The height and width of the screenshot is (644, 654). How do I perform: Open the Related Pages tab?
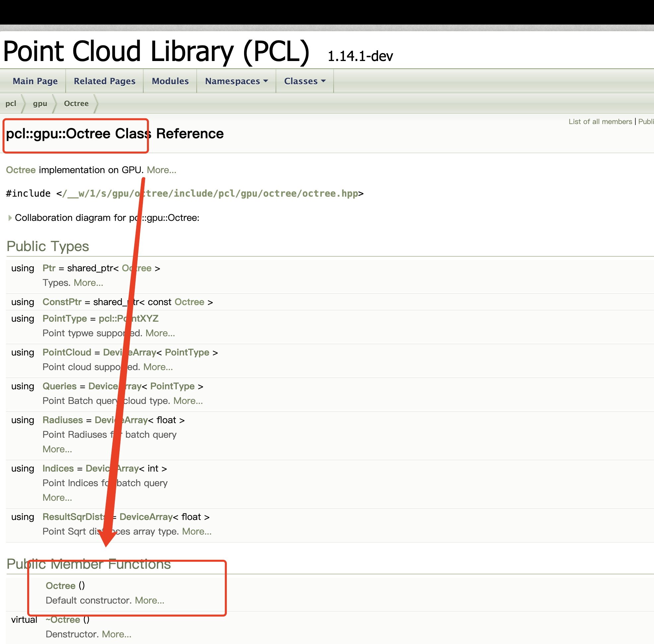tap(104, 81)
